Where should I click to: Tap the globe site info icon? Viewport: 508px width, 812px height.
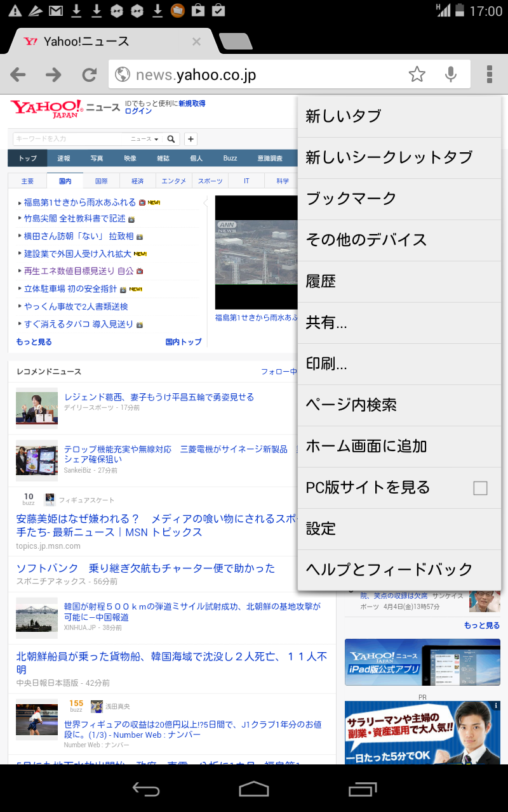[123, 75]
